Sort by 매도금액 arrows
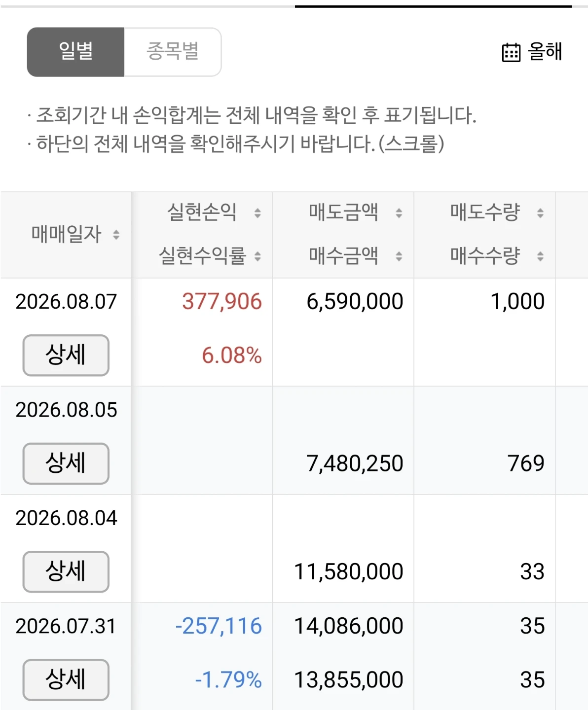588x710 pixels. click(399, 213)
